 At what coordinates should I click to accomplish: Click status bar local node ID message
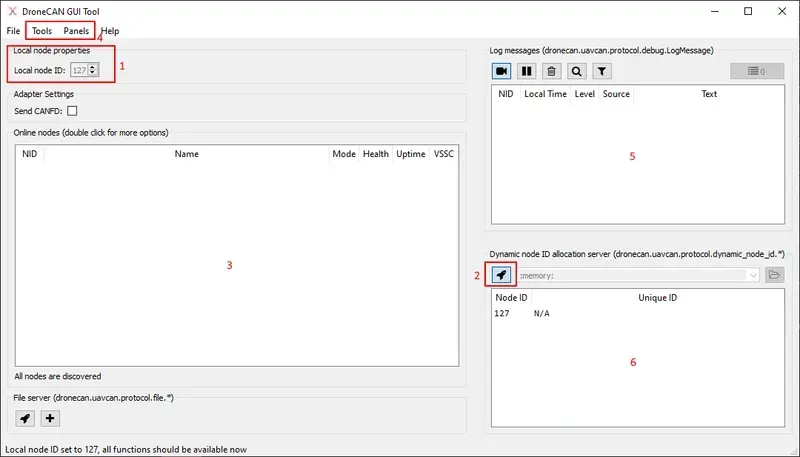[x=126, y=450]
